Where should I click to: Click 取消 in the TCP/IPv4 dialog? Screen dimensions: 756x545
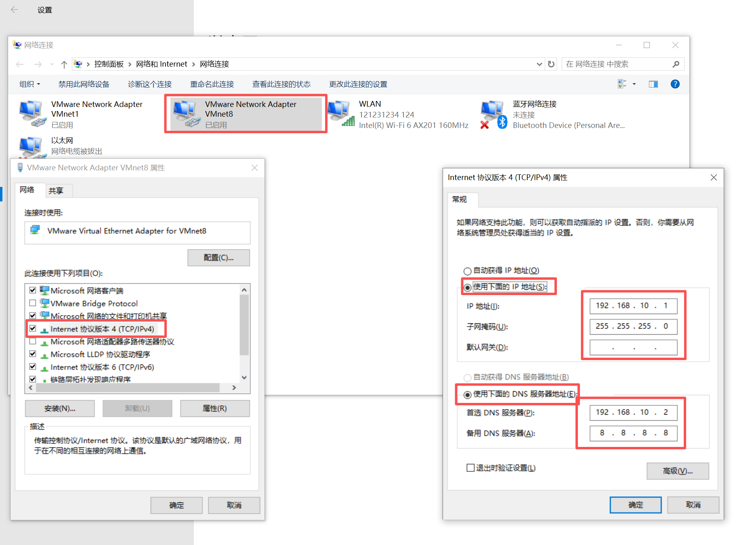pyautogui.click(x=693, y=505)
